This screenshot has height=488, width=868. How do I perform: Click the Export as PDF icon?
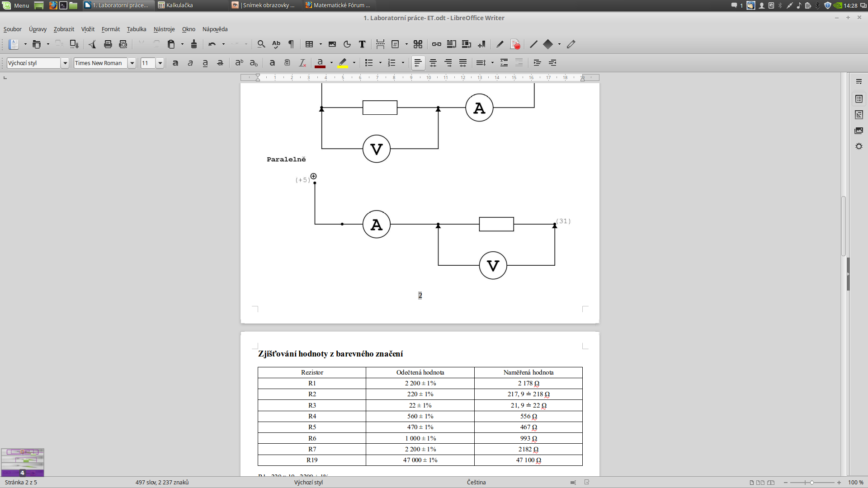92,44
